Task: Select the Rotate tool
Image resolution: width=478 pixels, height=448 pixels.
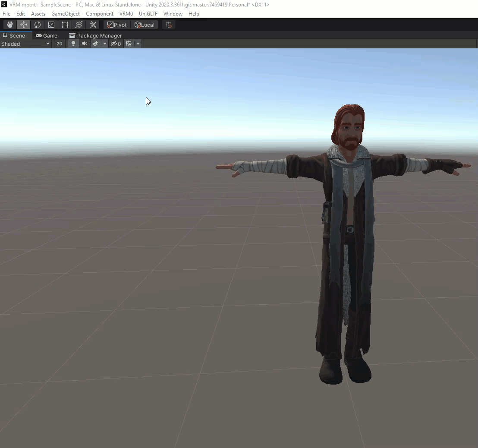Action: click(x=38, y=25)
